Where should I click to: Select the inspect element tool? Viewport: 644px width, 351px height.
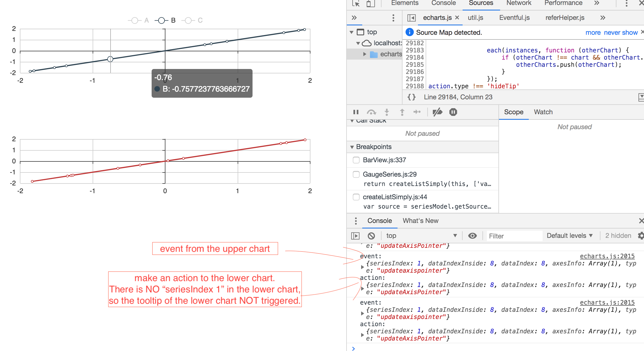tap(356, 4)
